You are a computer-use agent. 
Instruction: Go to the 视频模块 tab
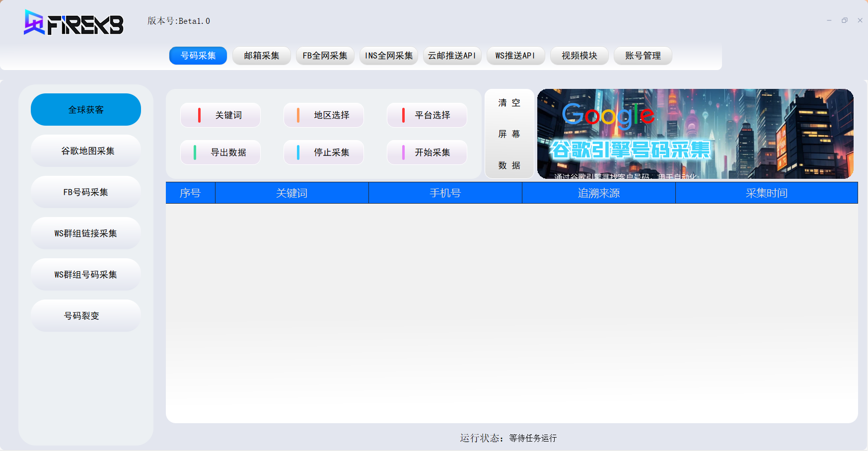click(579, 56)
